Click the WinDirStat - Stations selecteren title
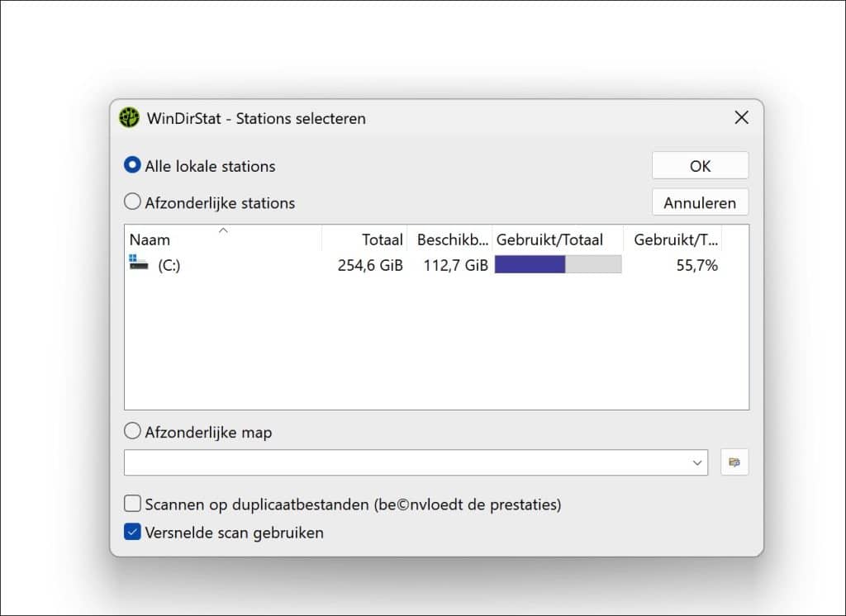 tap(256, 118)
